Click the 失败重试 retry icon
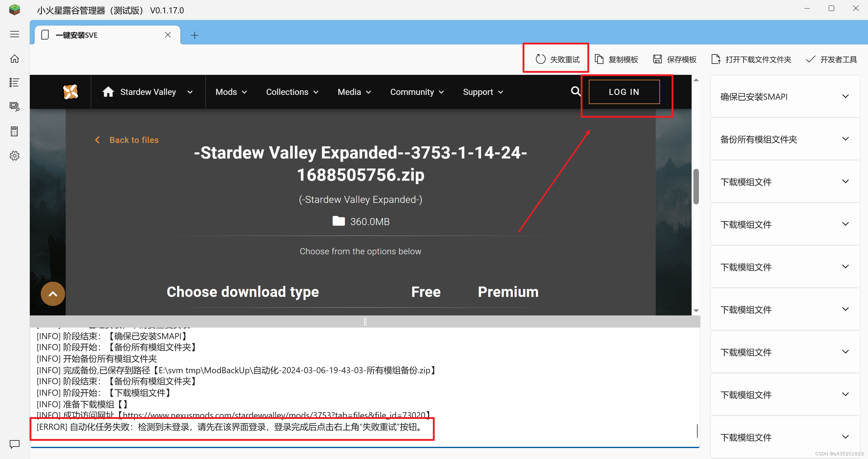868x459 pixels. click(x=540, y=59)
